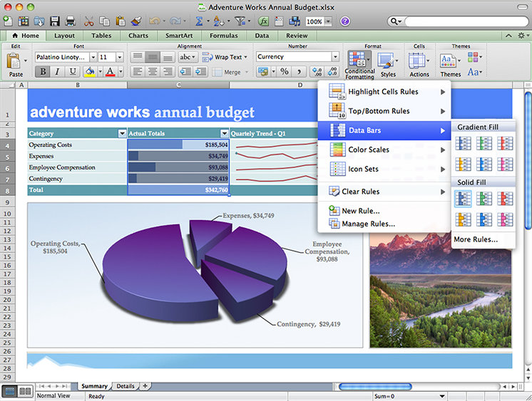Image resolution: width=532 pixels, height=401 pixels.
Task: Choose pink Solid Fill data bar
Action: pyautogui.click(x=505, y=219)
